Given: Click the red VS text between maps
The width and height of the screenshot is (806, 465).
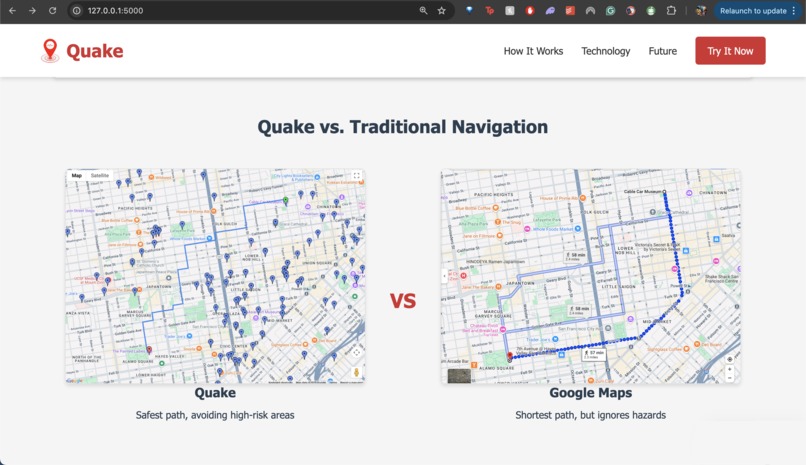Looking at the screenshot, I should pos(402,301).
